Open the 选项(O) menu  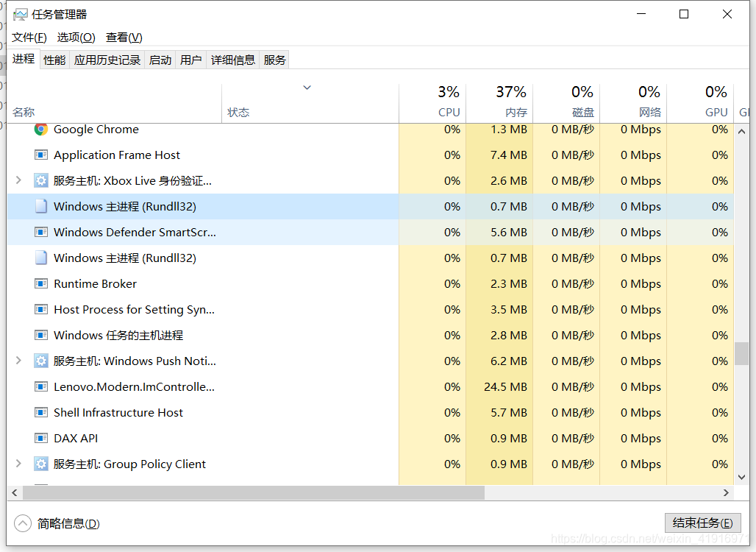[76, 37]
